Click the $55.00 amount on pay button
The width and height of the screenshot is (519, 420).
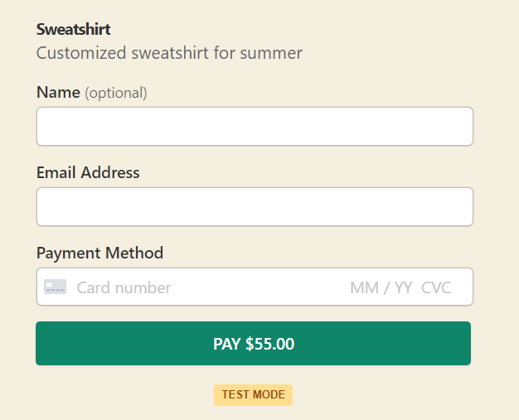[269, 344]
